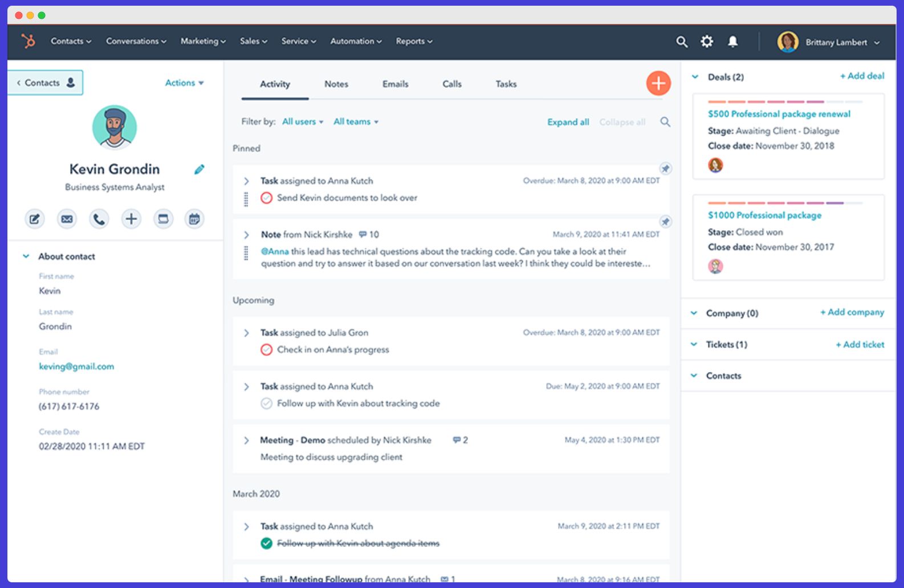Click owner avatar on $1000 package deal
This screenshot has height=588, width=904.
coord(715,266)
